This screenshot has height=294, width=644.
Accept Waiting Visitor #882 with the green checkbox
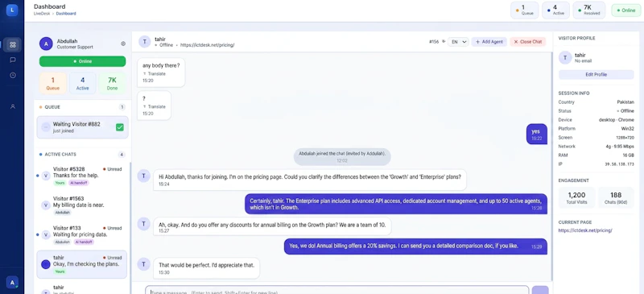tap(119, 127)
